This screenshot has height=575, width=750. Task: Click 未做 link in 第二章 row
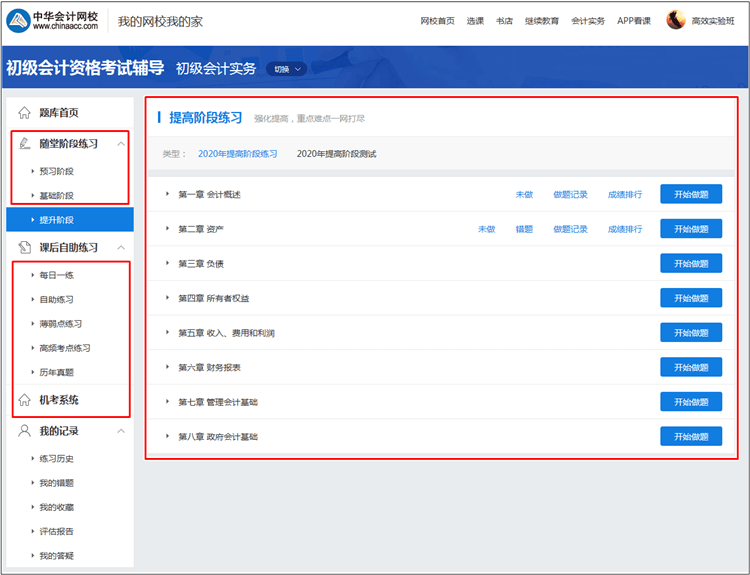click(486, 229)
